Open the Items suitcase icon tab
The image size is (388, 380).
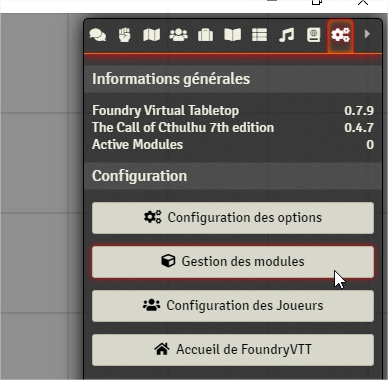point(205,35)
